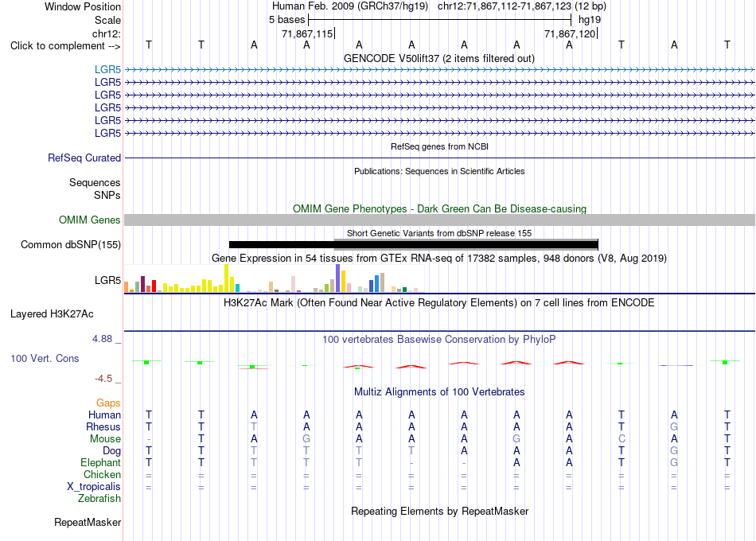
Task: Click 'Repeating Elements by RepeatMasker' title
Action: click(x=439, y=511)
